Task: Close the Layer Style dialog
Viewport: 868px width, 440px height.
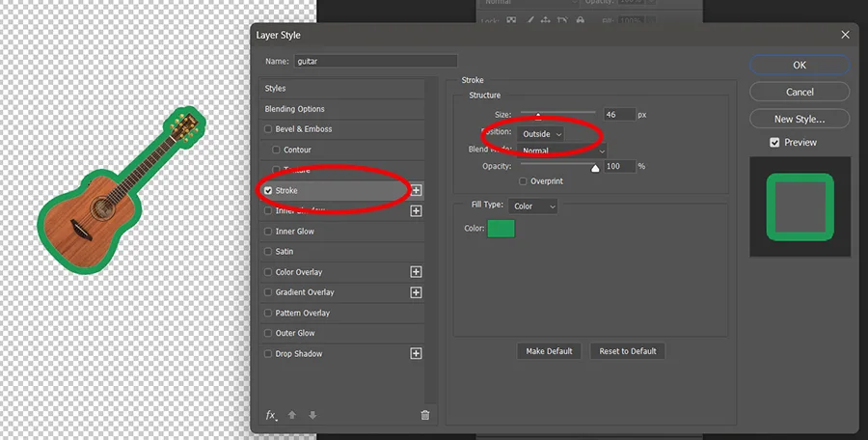Action: (x=845, y=35)
